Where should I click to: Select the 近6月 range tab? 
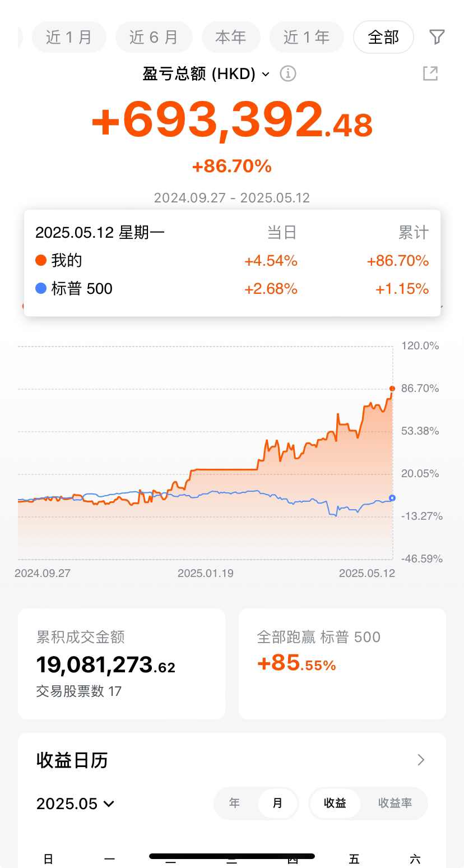coord(154,37)
